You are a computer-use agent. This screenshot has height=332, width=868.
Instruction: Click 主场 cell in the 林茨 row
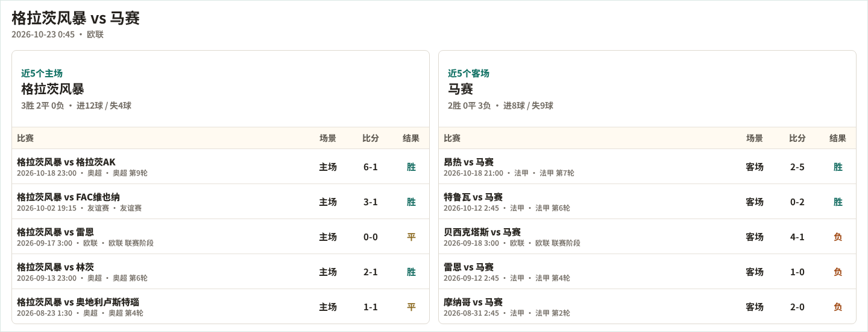tap(328, 272)
